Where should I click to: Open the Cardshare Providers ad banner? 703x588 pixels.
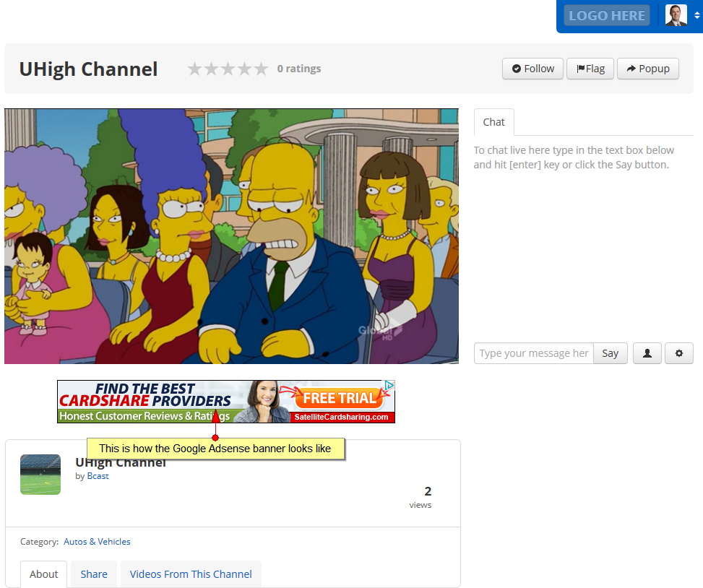[x=226, y=402]
